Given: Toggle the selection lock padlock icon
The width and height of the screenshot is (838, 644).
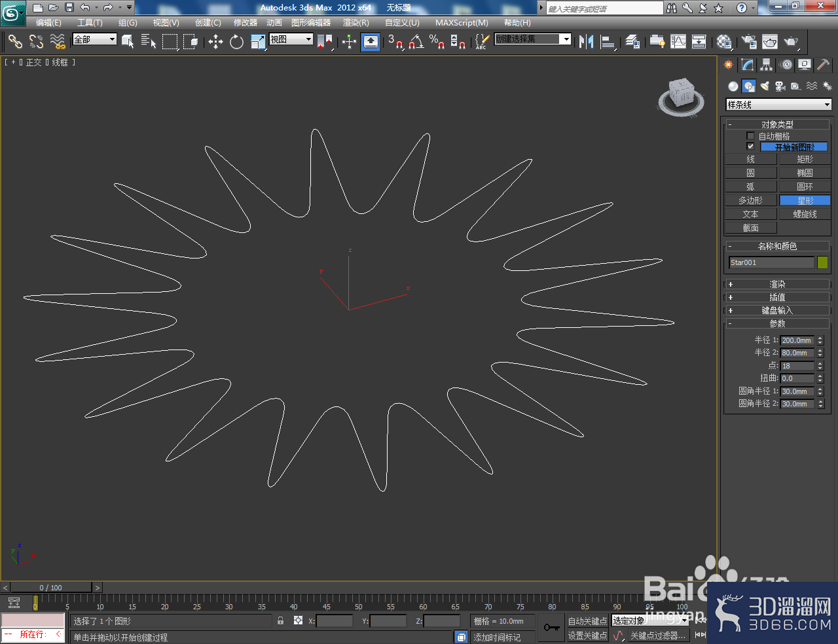Looking at the screenshot, I should coord(281,620).
